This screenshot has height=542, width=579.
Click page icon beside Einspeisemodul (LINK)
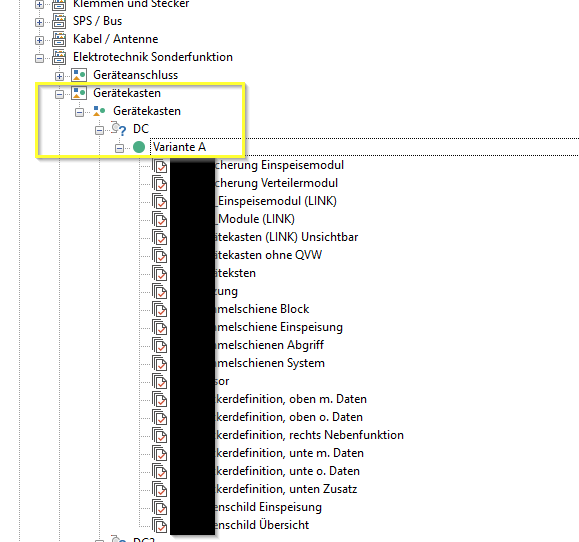click(160, 201)
